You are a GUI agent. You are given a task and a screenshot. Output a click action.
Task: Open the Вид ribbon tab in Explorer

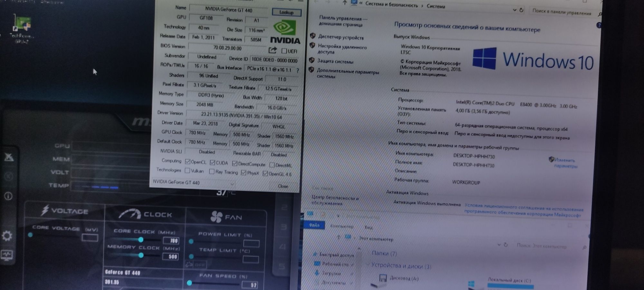[369, 227]
